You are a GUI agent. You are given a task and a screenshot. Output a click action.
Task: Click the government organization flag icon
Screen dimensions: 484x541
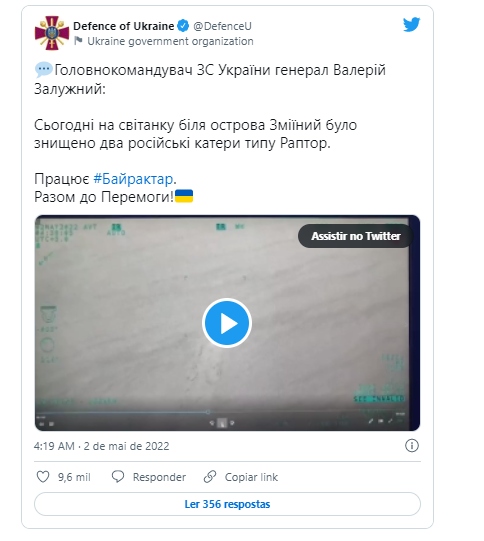pyautogui.click(x=78, y=41)
